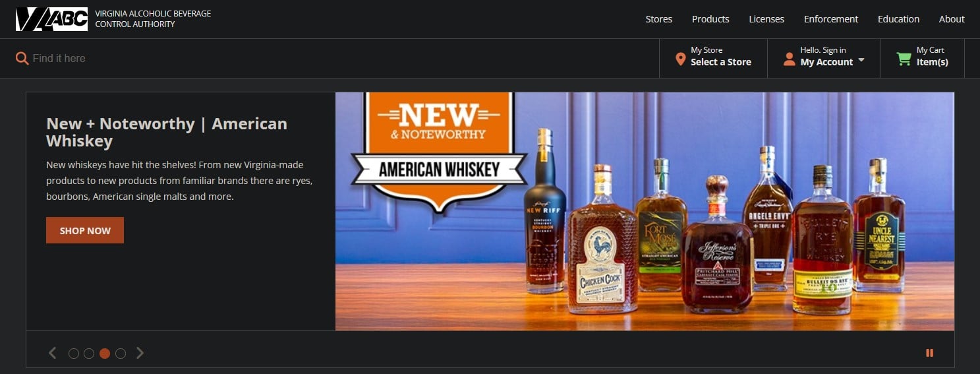The width and height of the screenshot is (980, 374).
Task: Pause the carousel slideshow
Action: pos(929,353)
